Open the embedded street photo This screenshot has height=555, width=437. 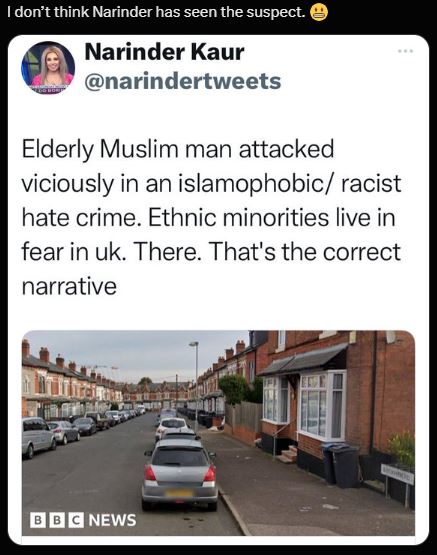218,433
